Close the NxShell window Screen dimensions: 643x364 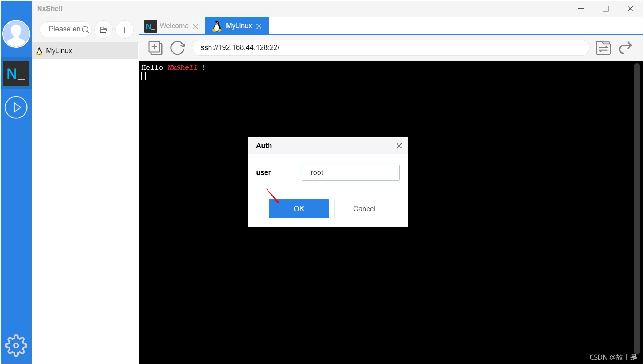(630, 9)
